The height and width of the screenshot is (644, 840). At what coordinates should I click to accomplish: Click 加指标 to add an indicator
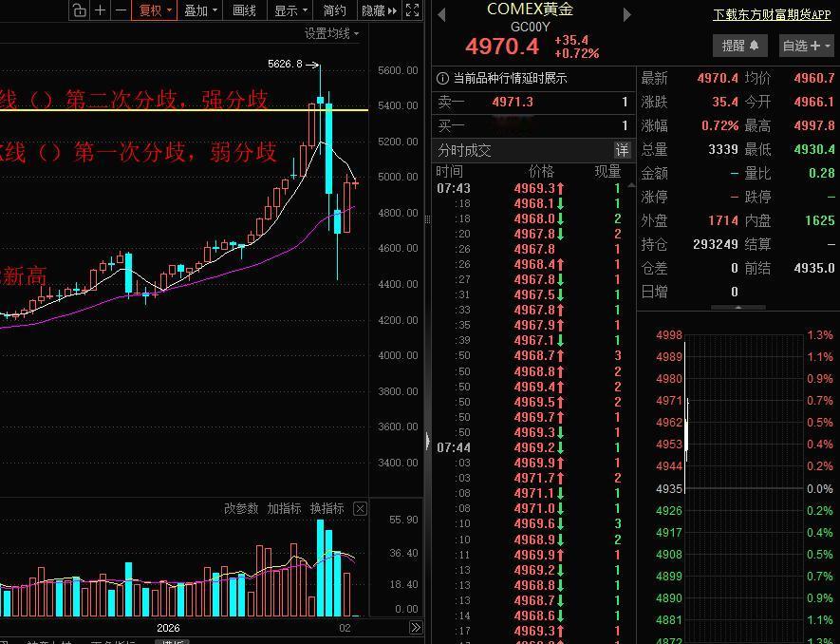click(284, 508)
